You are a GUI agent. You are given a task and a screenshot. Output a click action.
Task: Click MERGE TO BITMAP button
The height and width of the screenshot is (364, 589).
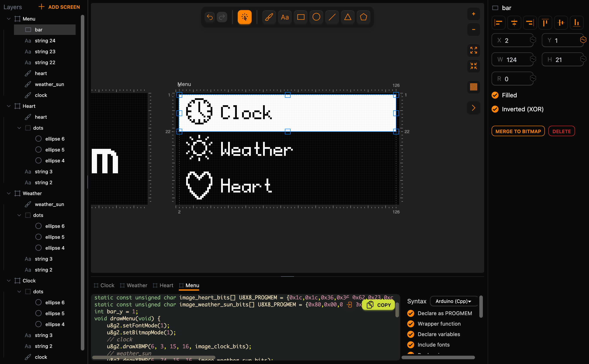pos(518,131)
